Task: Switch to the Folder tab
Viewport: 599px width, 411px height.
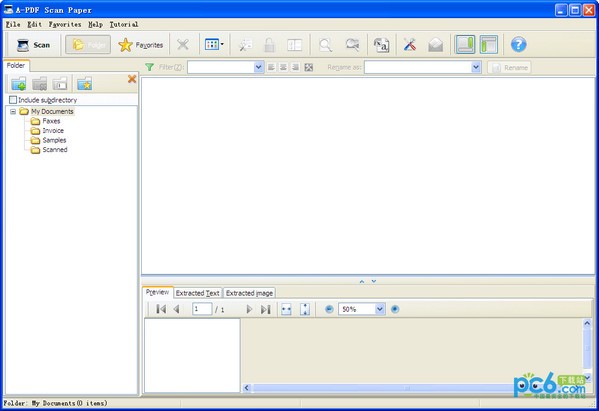Action: pyautogui.click(x=16, y=65)
